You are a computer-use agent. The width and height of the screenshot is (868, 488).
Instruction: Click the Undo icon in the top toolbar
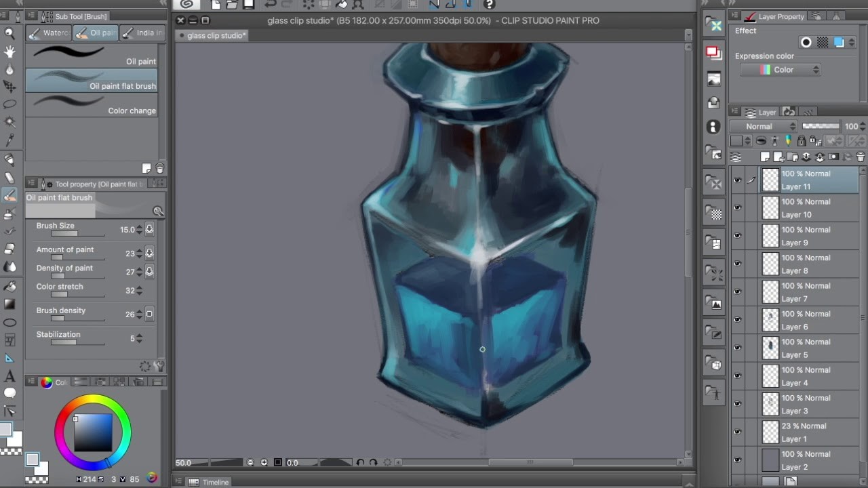coord(271,5)
